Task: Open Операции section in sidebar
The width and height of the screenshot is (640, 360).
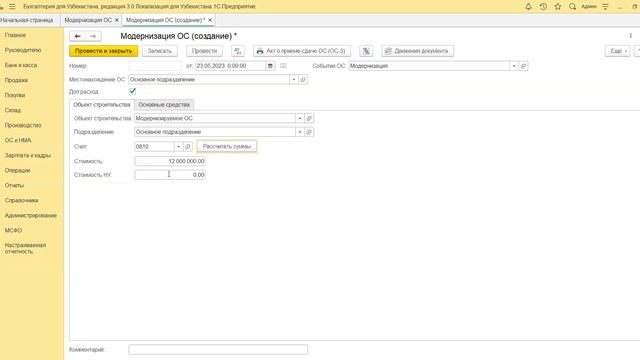Action: pyautogui.click(x=18, y=171)
